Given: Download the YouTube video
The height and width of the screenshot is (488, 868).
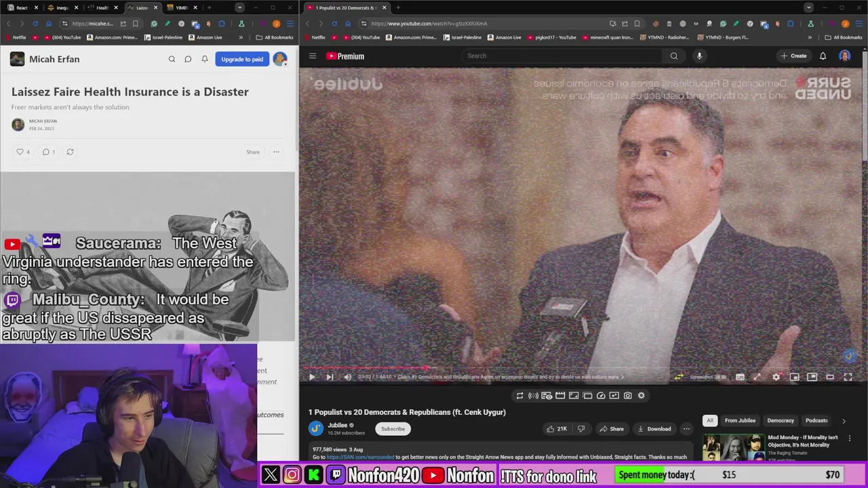Looking at the screenshot, I should coord(654,428).
